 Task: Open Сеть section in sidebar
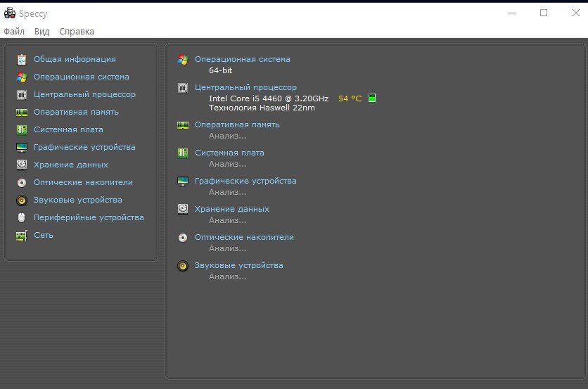pos(44,235)
